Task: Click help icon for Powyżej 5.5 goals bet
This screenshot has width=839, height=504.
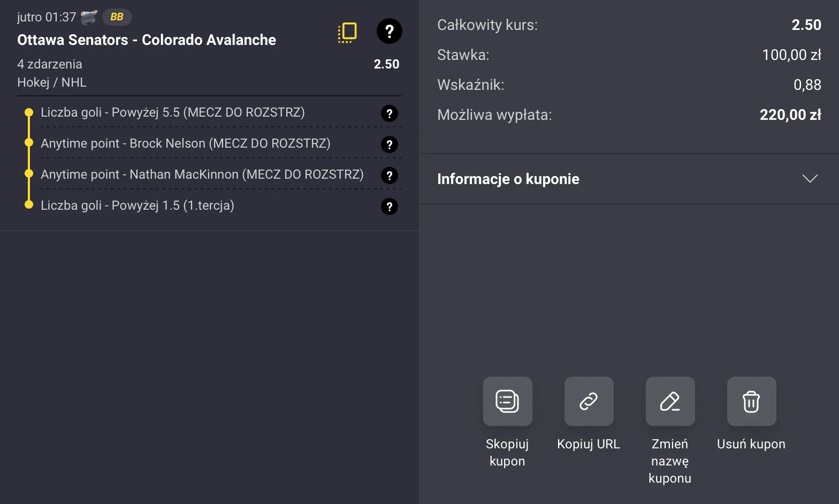Action: [389, 113]
